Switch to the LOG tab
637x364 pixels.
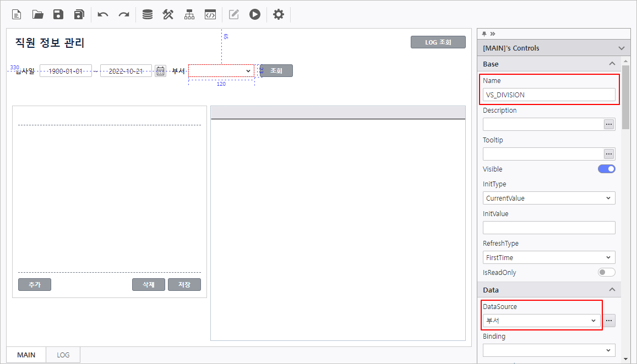click(x=63, y=355)
